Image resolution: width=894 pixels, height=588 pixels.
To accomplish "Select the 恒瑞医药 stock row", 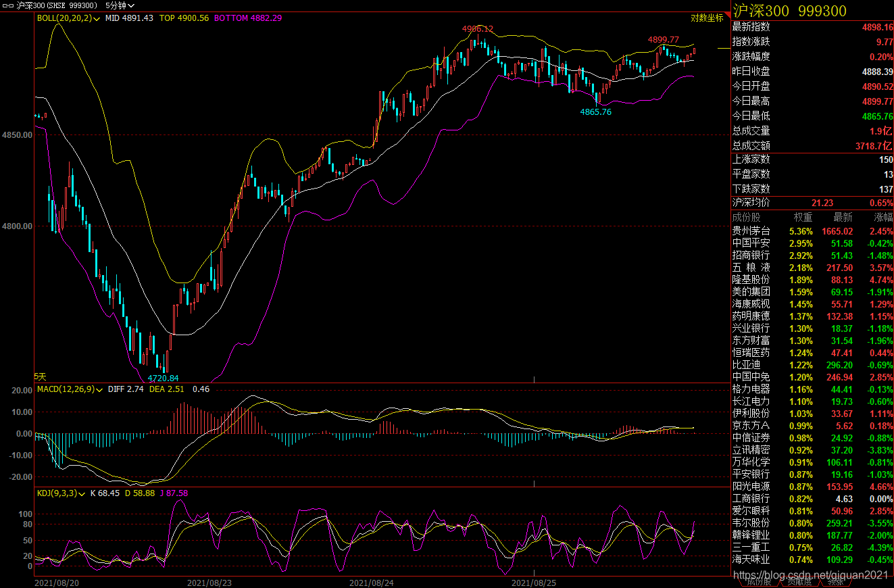I will pos(813,353).
